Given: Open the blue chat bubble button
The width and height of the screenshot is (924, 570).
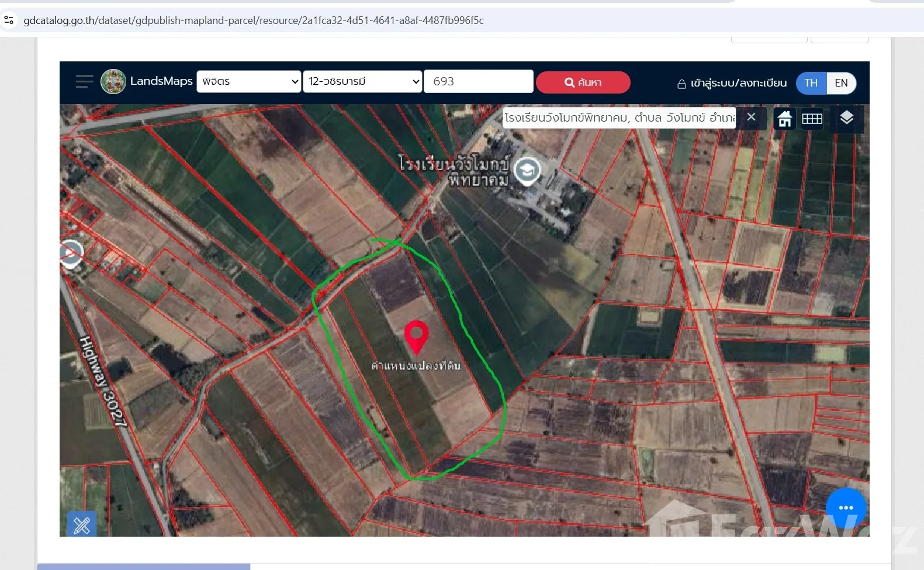Looking at the screenshot, I should 846,507.
